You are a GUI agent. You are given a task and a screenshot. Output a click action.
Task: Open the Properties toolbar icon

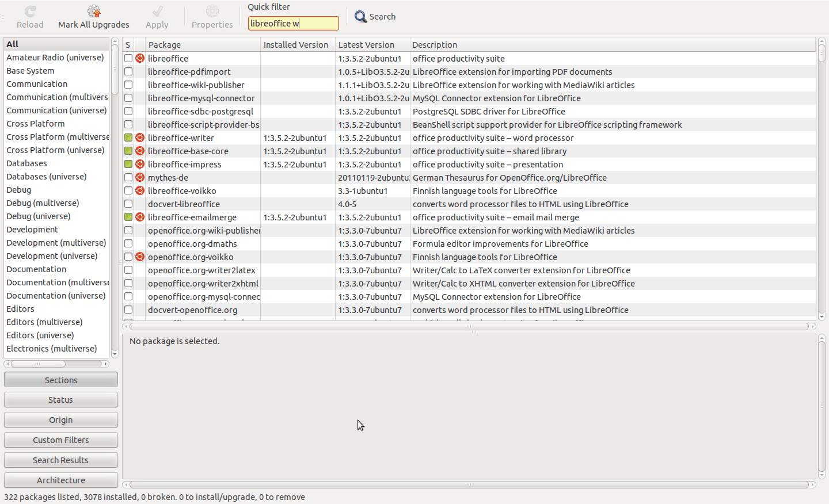click(x=212, y=11)
